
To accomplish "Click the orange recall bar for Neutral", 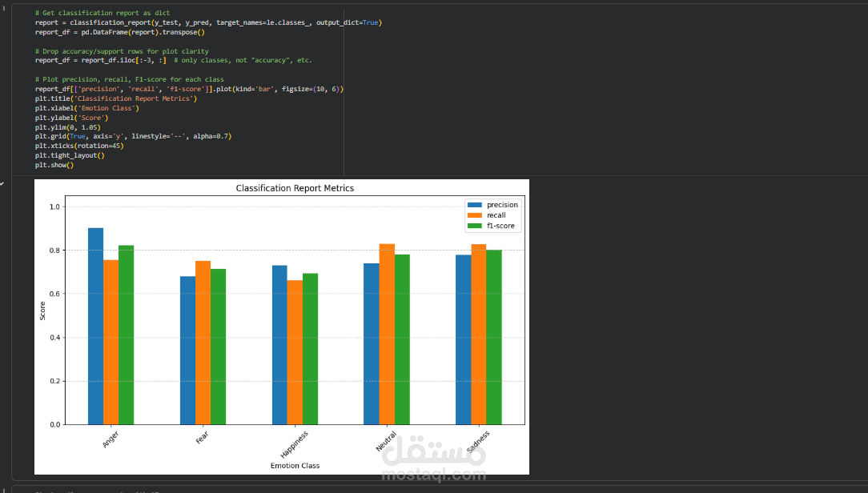I will (x=387, y=335).
